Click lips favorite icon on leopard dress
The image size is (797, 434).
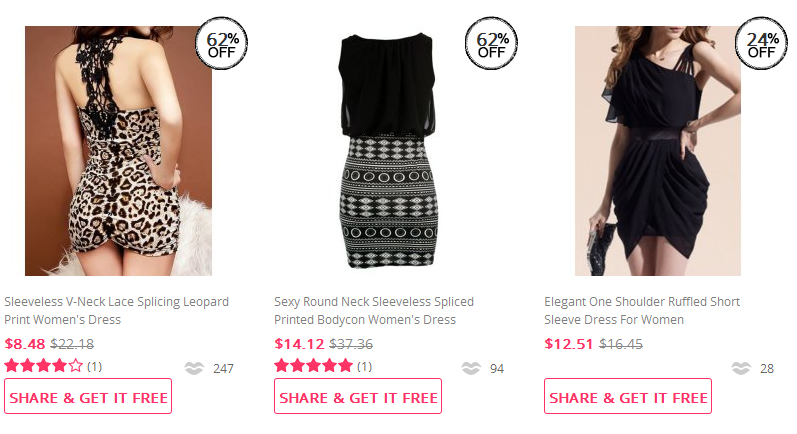194,368
